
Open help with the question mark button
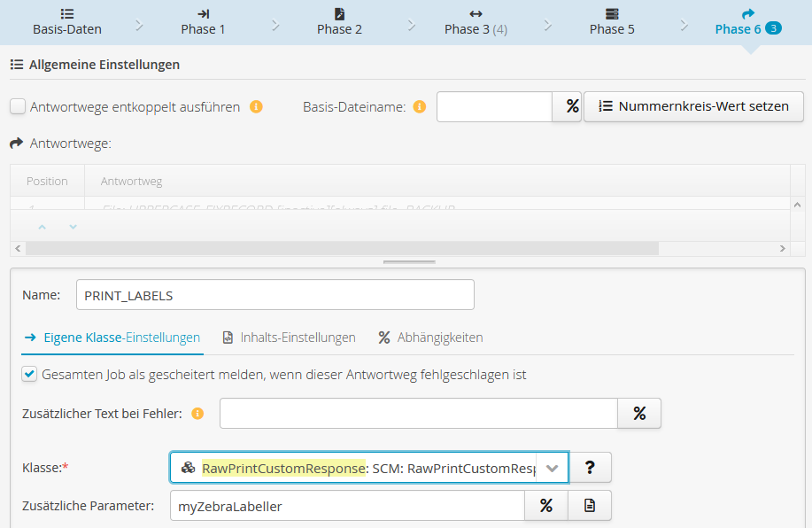pos(590,468)
